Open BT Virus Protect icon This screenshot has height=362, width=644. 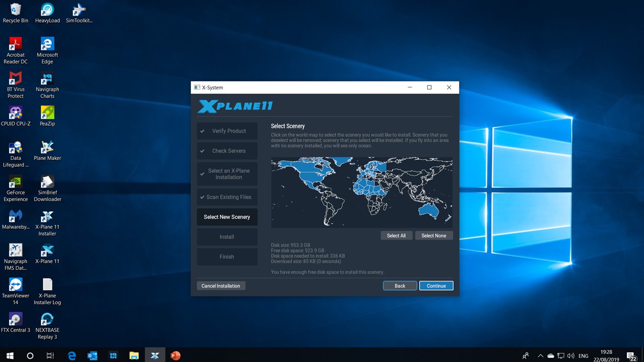16,85
